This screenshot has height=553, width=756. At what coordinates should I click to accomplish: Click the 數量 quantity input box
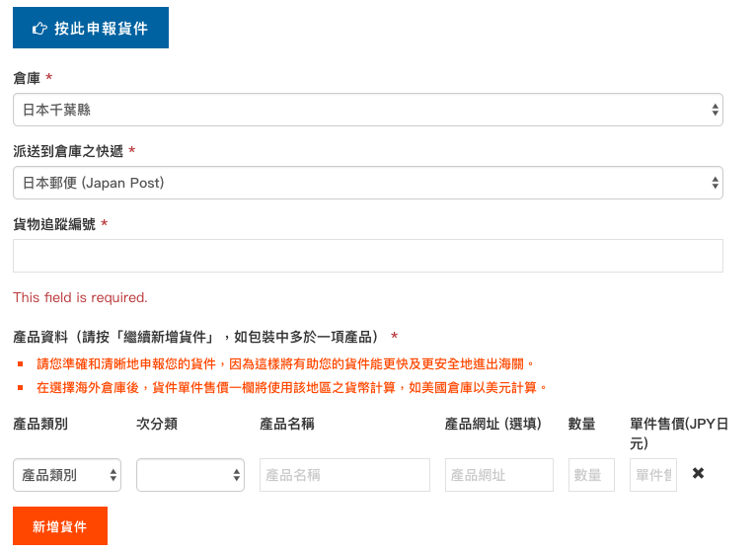pos(591,475)
